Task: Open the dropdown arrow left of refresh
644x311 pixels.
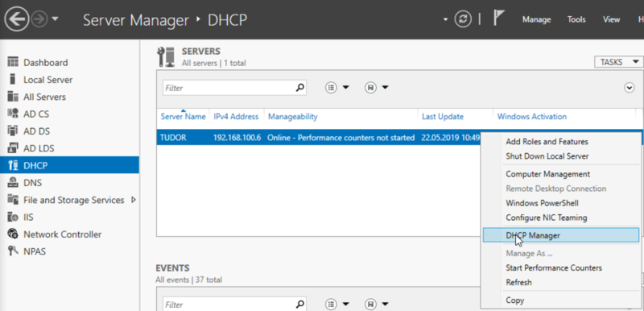Action: [x=446, y=19]
